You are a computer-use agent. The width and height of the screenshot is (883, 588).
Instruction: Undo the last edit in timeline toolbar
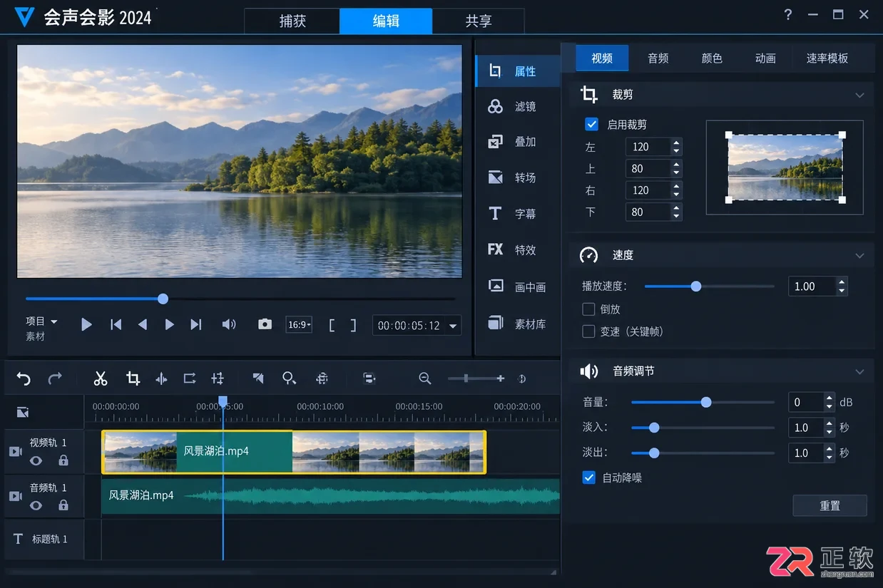[x=24, y=378]
